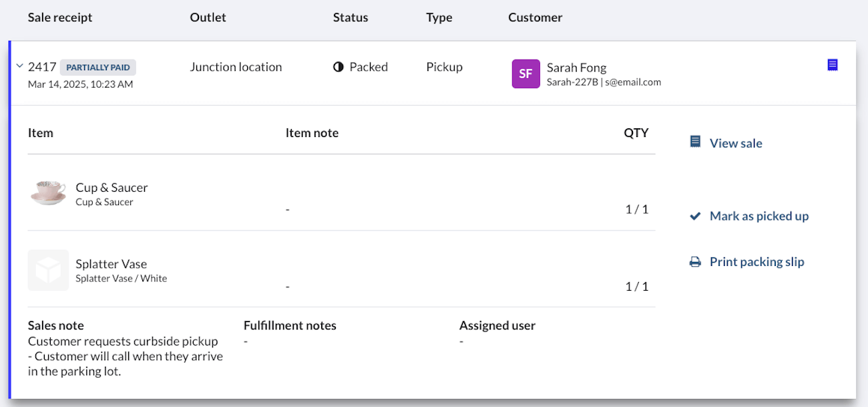Click the PARTIALLY PAID badge

point(98,67)
